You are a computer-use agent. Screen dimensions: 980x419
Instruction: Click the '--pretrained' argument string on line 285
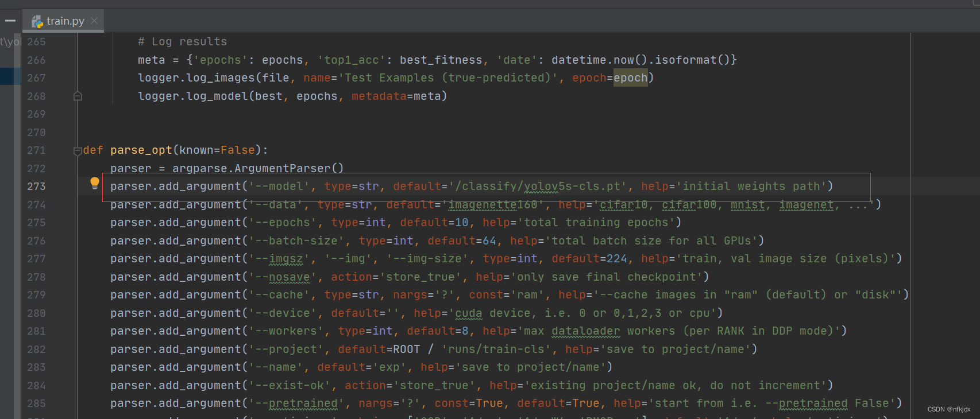[x=296, y=404]
